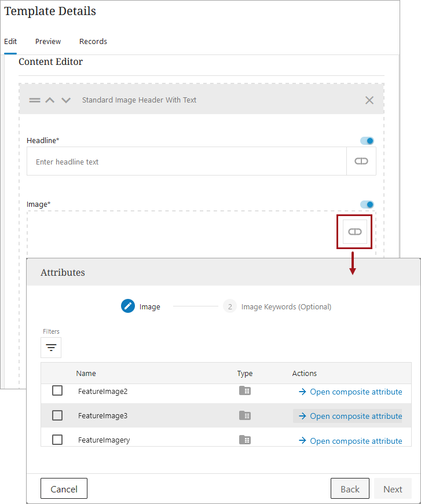The width and height of the screenshot is (421, 504).
Task: Remove the Standard Image Header With Text block
Action: [369, 100]
